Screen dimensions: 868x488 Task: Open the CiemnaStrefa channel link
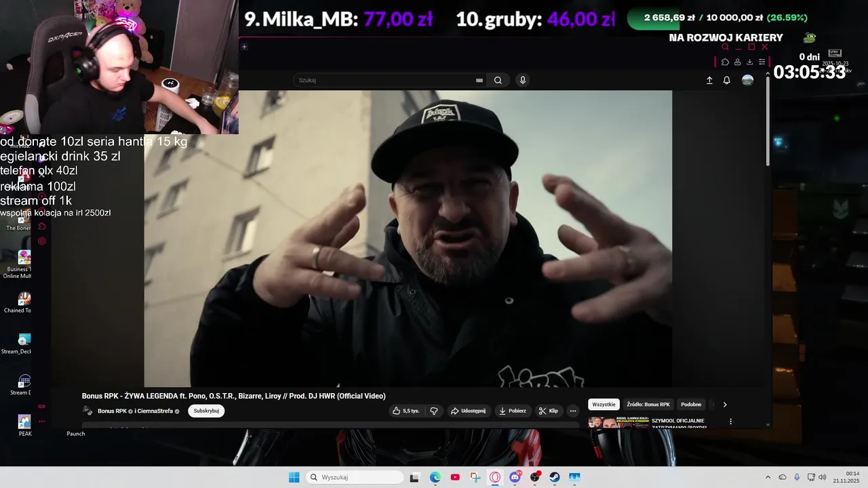157,411
